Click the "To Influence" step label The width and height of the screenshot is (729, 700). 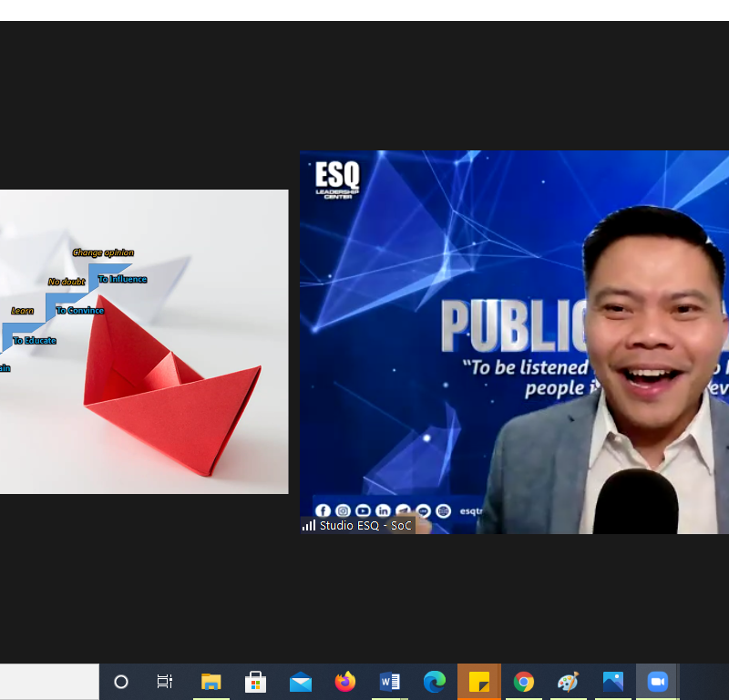pyautogui.click(x=122, y=279)
